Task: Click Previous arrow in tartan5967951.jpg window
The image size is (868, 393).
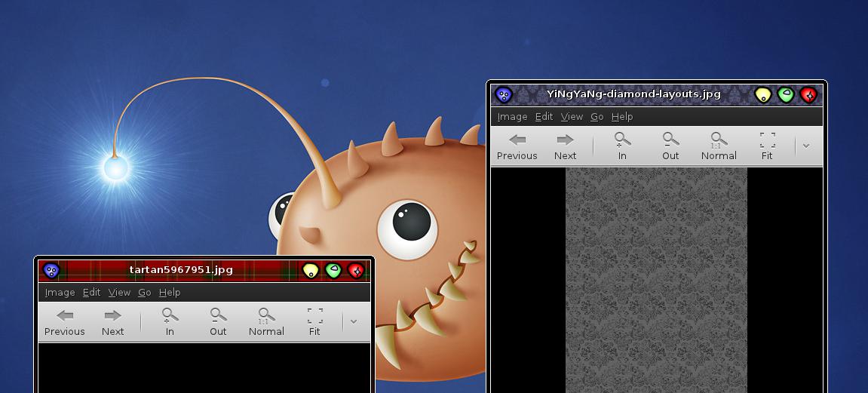Action: click(x=65, y=322)
